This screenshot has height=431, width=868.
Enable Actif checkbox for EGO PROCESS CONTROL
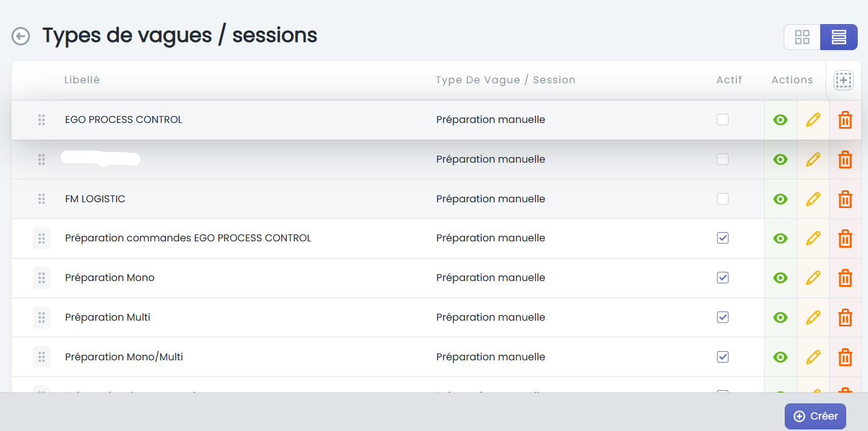[723, 120]
